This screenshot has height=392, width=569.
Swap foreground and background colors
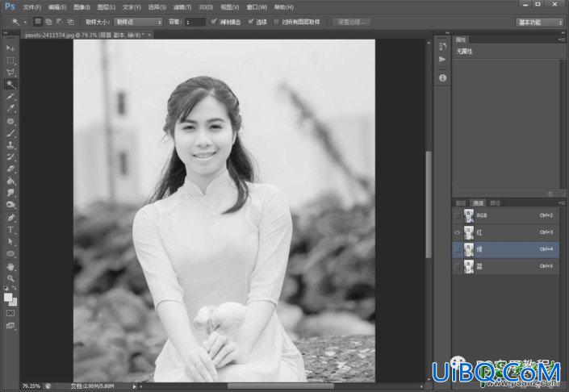(x=15, y=288)
